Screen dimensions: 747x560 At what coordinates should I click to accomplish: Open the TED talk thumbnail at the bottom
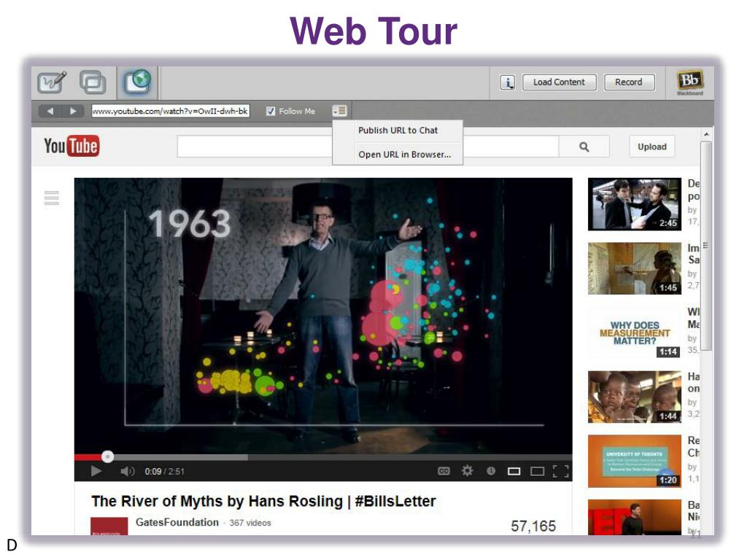635,517
